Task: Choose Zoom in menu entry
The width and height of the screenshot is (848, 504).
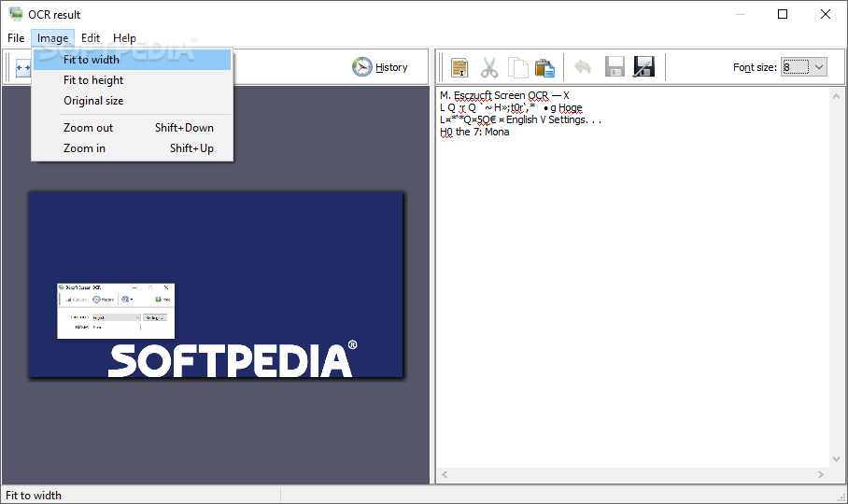Action: (132, 148)
